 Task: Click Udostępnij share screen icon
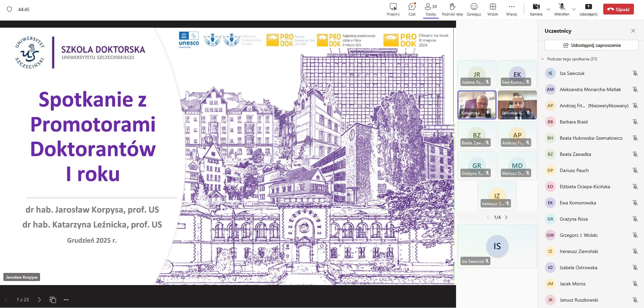588,9
